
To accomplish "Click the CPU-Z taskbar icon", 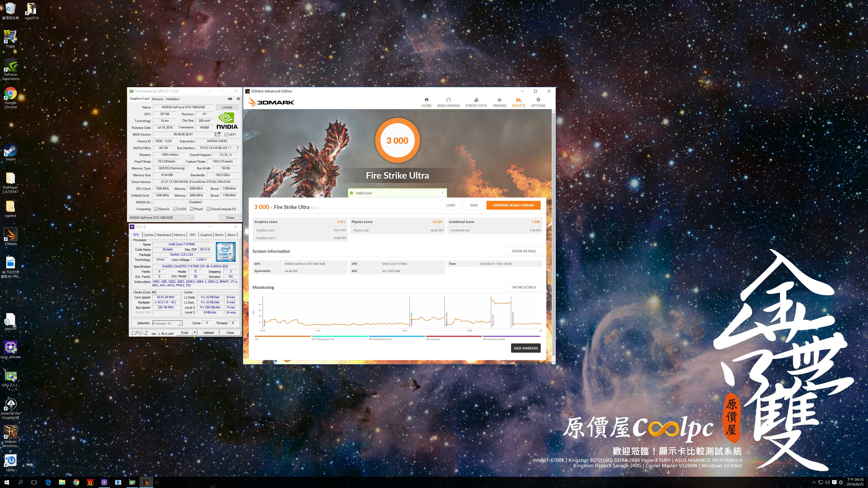I will (x=104, y=482).
